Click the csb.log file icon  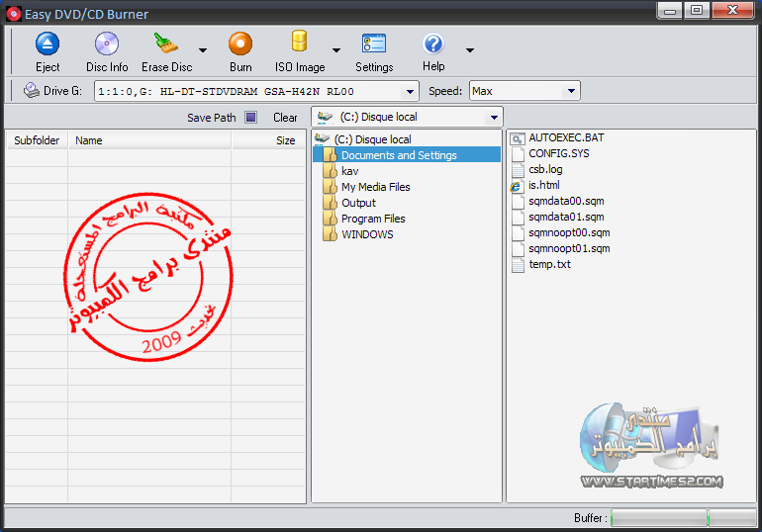click(518, 170)
